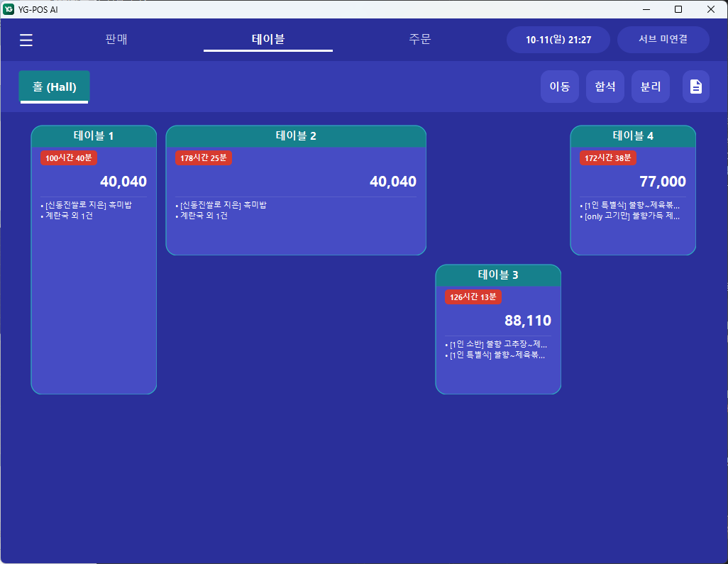
Task: Click the 178시간 25분 elapsed badge
Action: (x=204, y=157)
